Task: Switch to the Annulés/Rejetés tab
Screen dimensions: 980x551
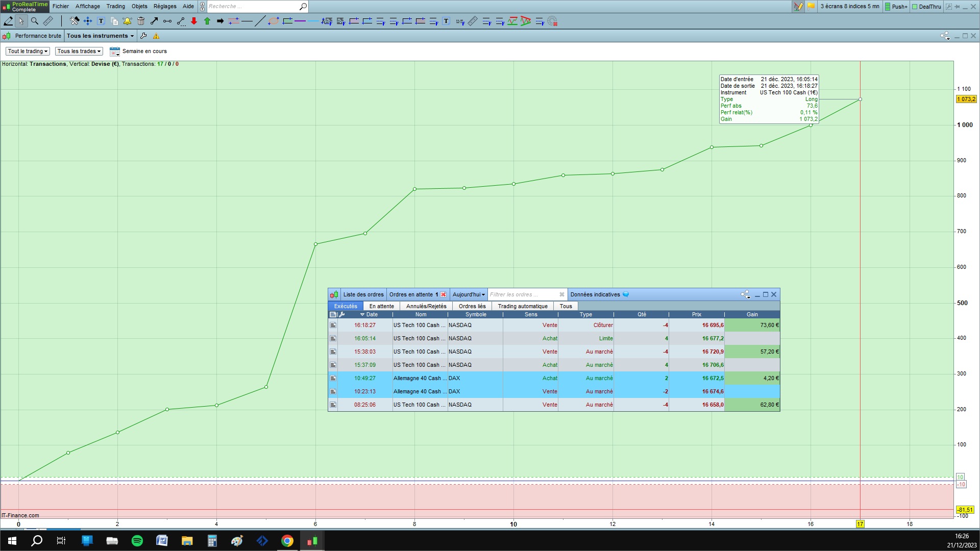Action: (x=426, y=306)
